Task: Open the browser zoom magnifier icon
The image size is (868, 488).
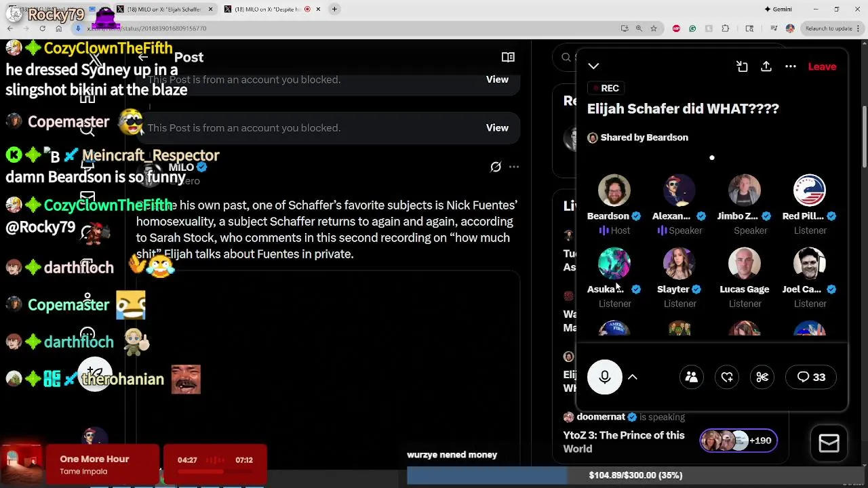Action: pyautogui.click(x=639, y=28)
